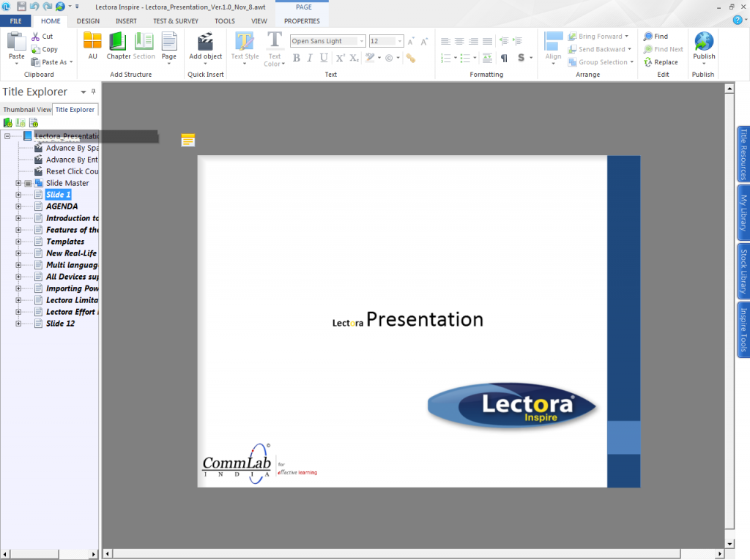
Task: Toggle Bold text formatting
Action: [x=297, y=58]
